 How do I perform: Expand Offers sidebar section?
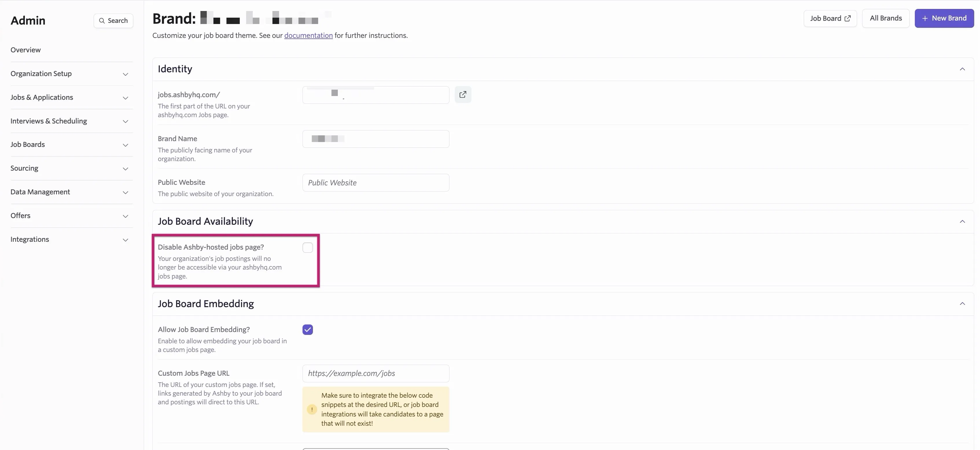tap(71, 216)
